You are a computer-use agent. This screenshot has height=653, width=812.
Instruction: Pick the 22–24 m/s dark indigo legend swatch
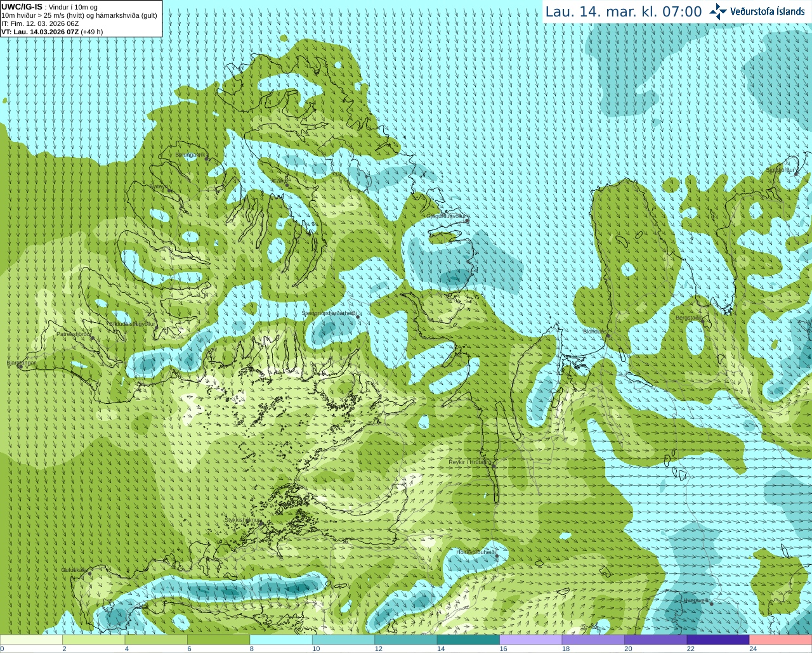(x=718, y=640)
